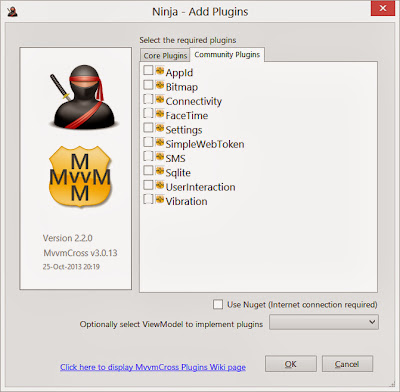Click the plugin icon next to FaceTime

[x=160, y=114]
